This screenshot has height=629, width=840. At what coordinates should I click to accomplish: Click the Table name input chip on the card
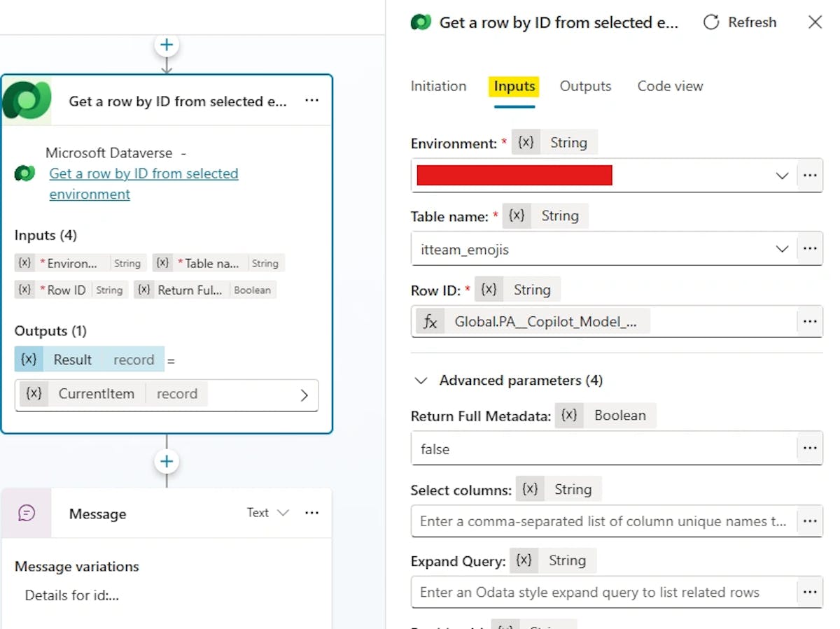pos(218,263)
